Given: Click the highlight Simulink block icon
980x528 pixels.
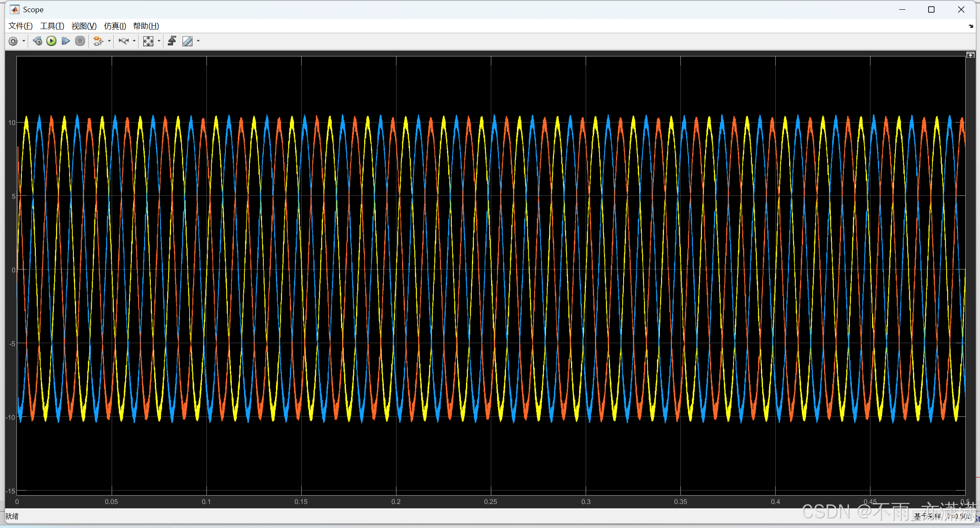Looking at the screenshot, I should [x=98, y=41].
